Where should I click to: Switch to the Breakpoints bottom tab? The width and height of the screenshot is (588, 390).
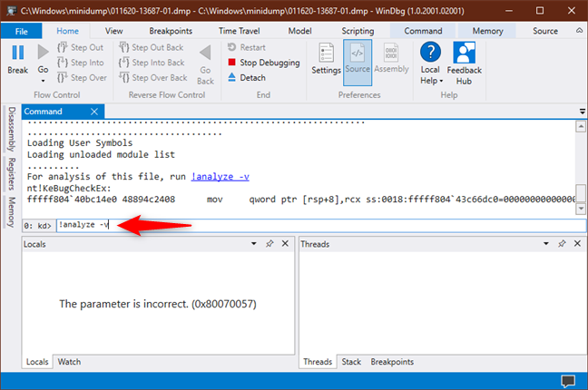tap(392, 362)
